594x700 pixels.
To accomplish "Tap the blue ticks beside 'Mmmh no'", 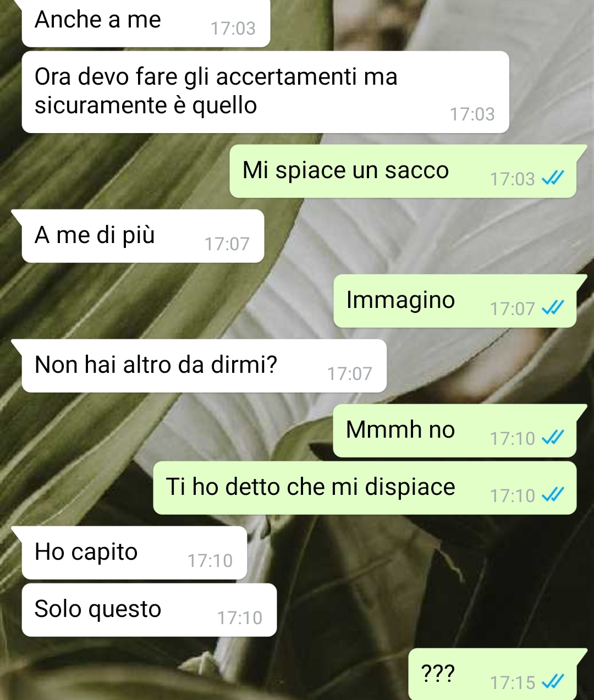I will (553, 438).
